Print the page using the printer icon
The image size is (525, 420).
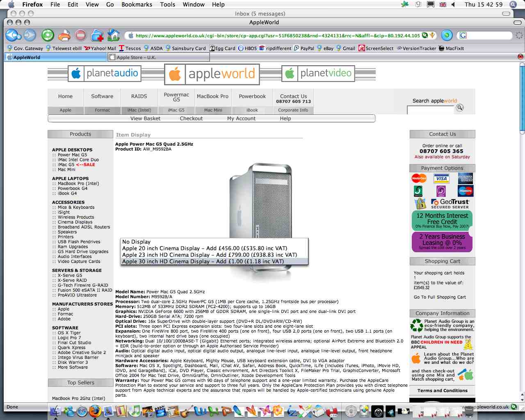[x=64, y=35]
